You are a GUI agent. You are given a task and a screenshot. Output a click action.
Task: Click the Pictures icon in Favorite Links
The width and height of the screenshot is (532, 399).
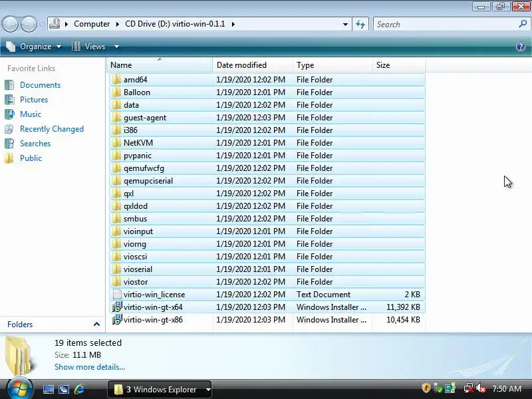[9, 99]
